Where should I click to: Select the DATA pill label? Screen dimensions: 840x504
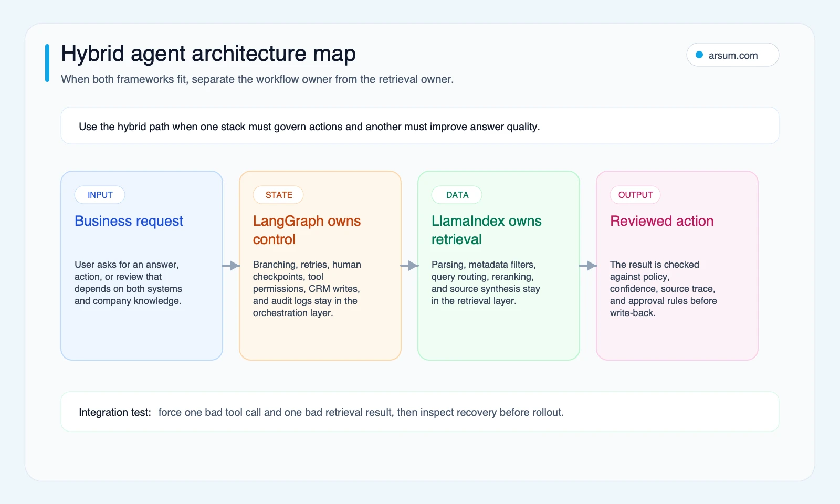click(x=457, y=195)
